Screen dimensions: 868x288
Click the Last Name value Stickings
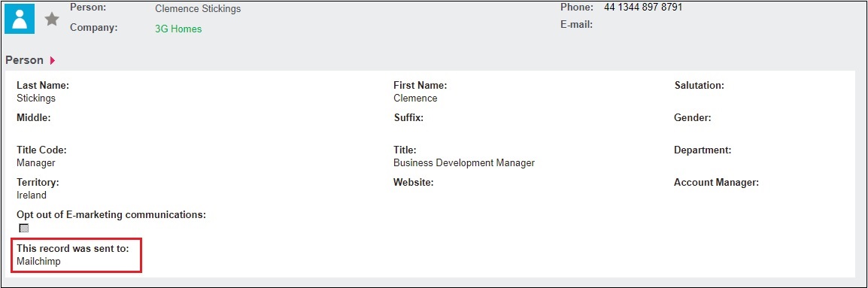36,98
